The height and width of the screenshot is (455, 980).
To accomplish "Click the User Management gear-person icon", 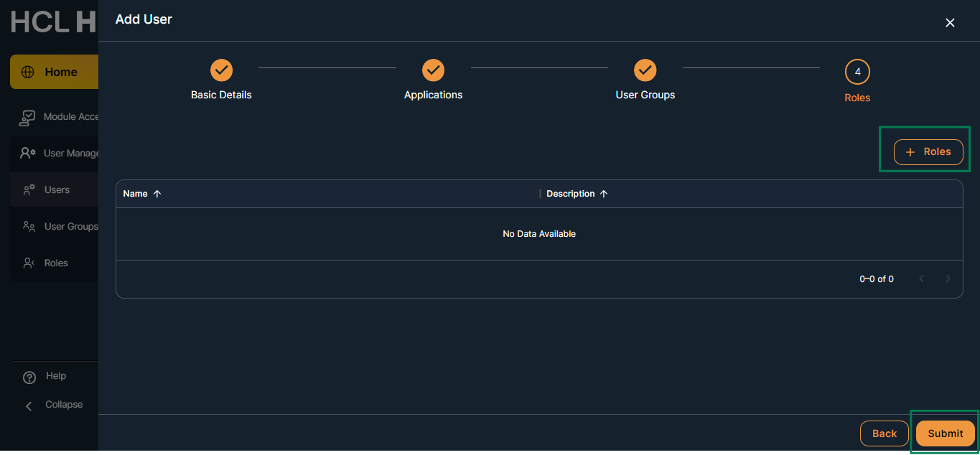I will [x=28, y=153].
